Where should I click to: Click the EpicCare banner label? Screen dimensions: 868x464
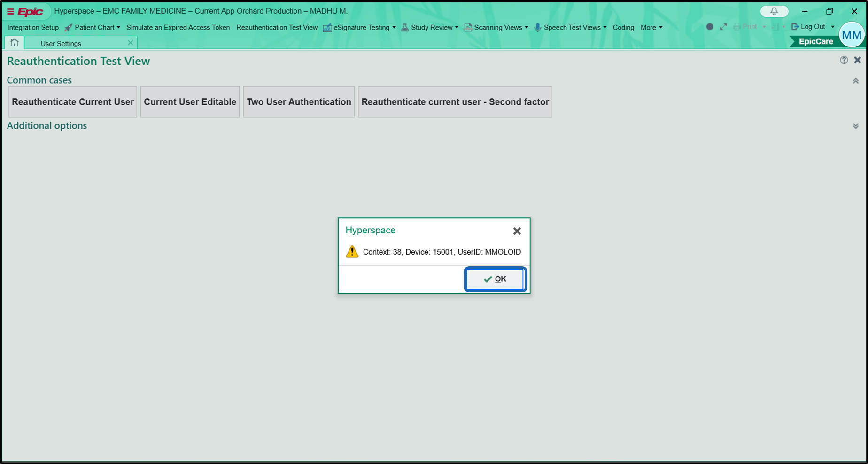point(816,41)
